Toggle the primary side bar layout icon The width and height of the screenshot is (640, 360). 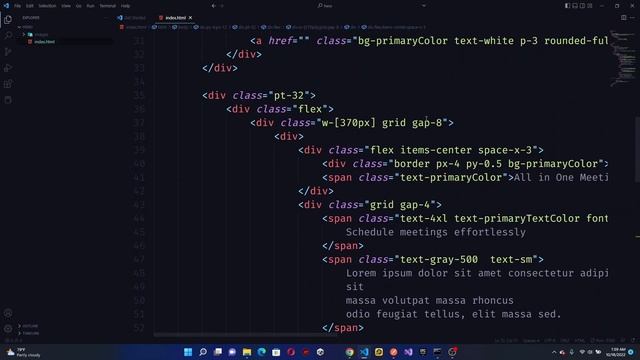click(x=567, y=6)
